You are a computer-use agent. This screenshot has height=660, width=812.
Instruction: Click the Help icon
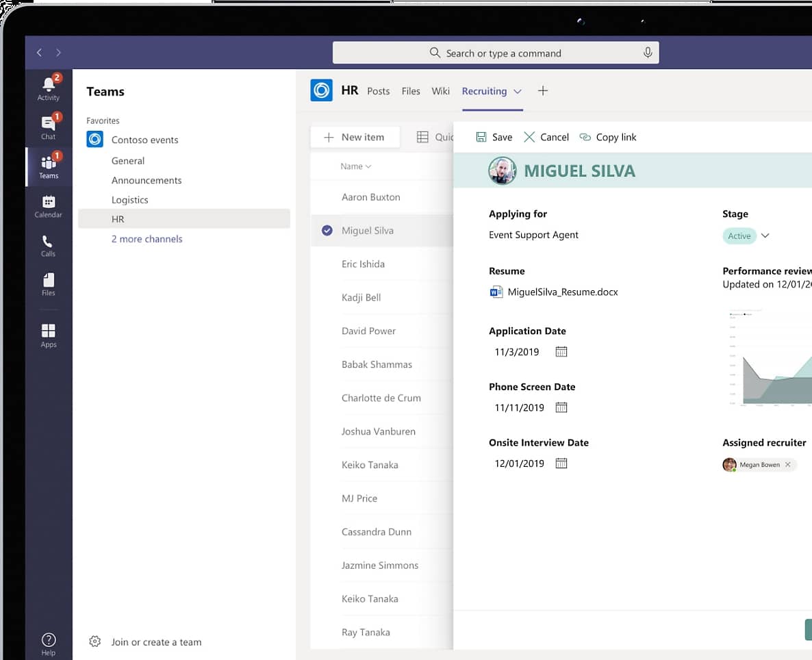point(48,643)
